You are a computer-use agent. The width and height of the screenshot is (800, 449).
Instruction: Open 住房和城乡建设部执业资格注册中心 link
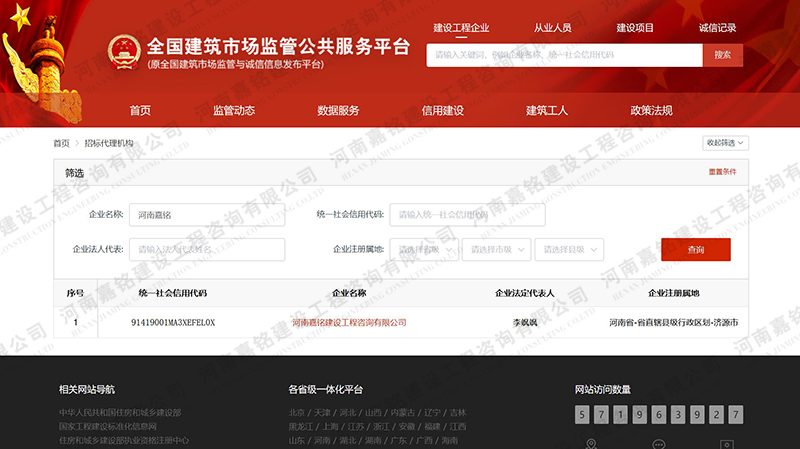coord(124,440)
